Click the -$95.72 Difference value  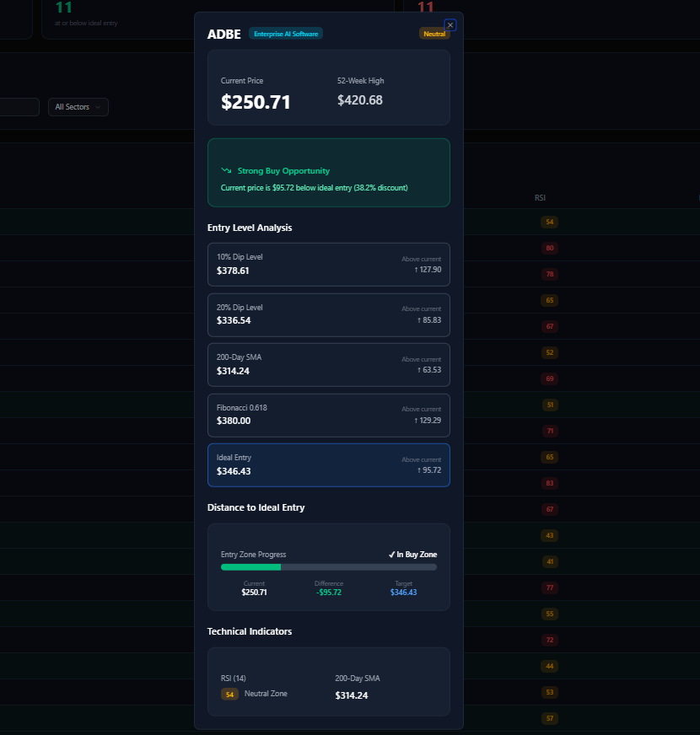pos(328,593)
